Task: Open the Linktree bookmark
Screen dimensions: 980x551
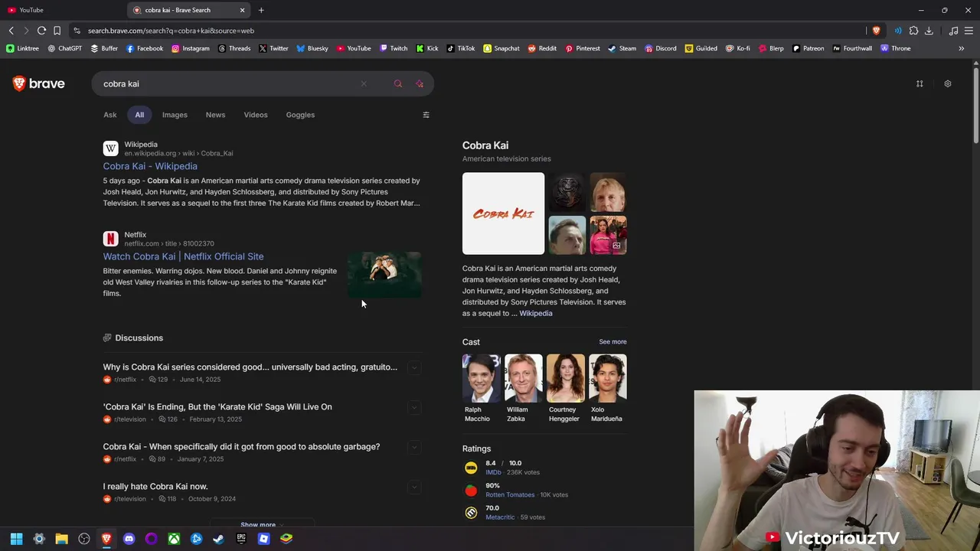Action: (x=22, y=48)
